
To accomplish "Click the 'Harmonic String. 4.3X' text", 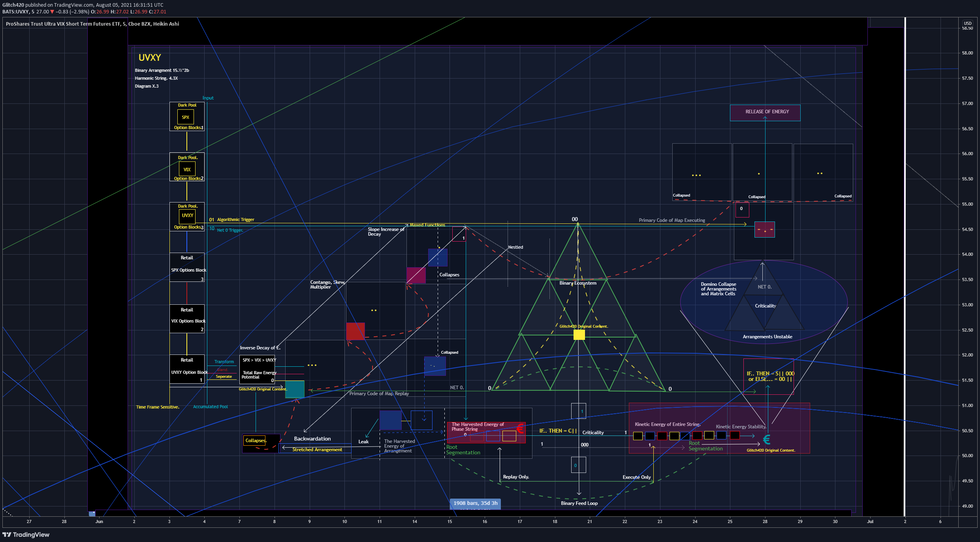I will point(156,78).
